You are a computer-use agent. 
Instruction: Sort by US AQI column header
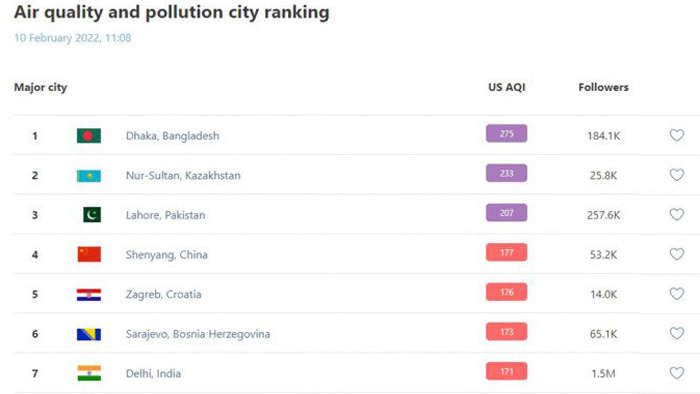507,87
